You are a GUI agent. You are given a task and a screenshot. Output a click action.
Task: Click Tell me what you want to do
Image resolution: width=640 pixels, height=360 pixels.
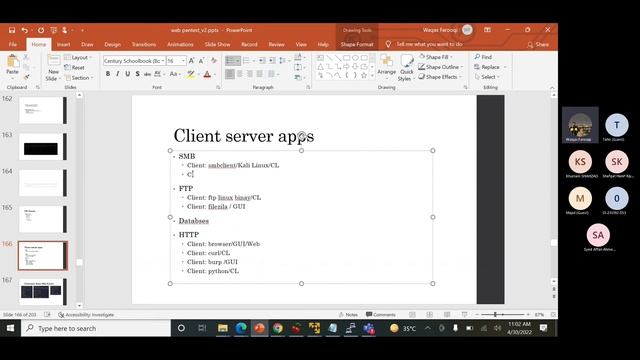coord(424,44)
